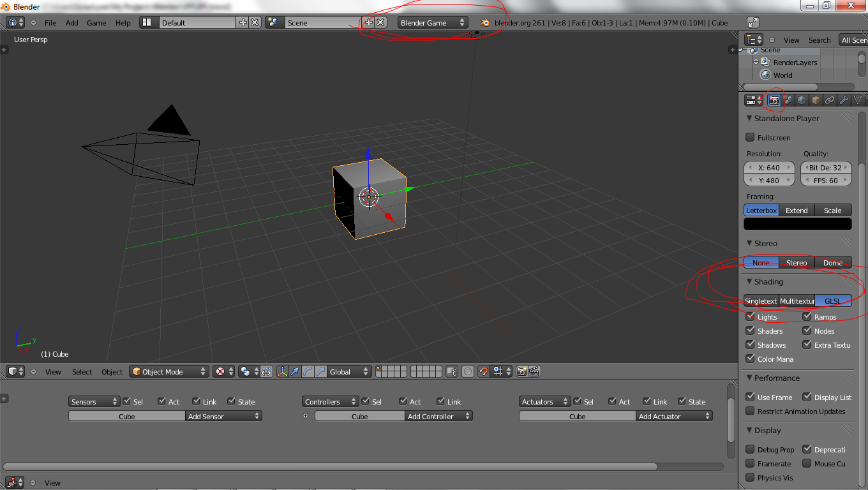Toggle the Lights shading checkbox

point(750,316)
